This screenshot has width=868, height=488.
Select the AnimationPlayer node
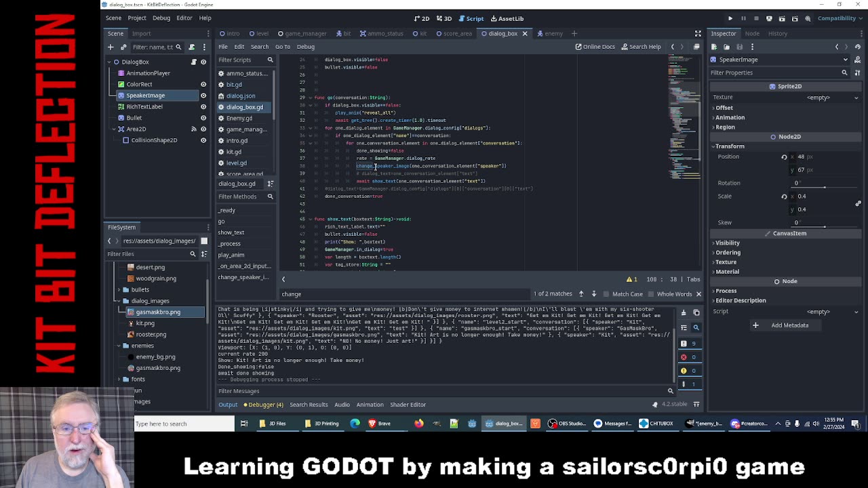click(148, 73)
